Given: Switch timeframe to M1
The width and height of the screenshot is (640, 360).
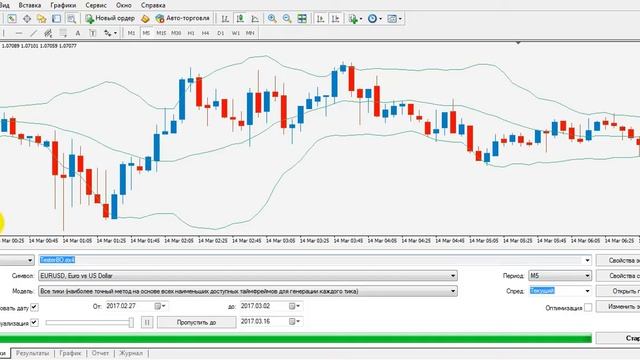Looking at the screenshot, I should click(x=131, y=33).
